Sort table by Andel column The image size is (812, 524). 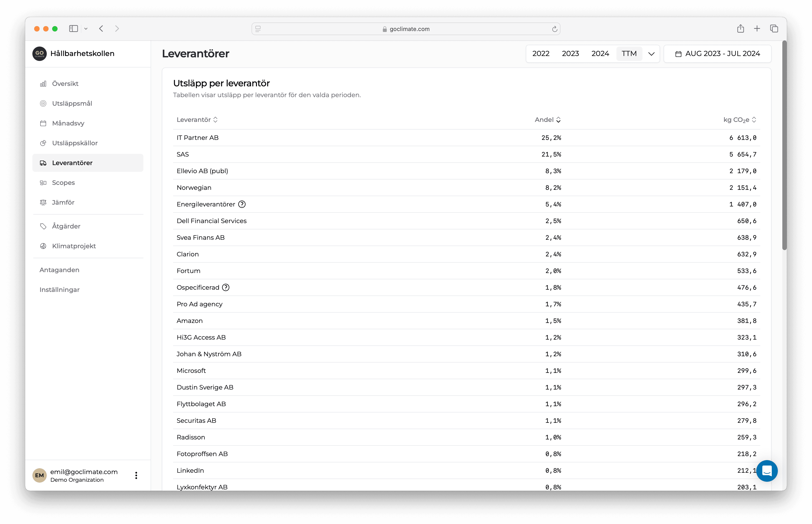[547, 120]
